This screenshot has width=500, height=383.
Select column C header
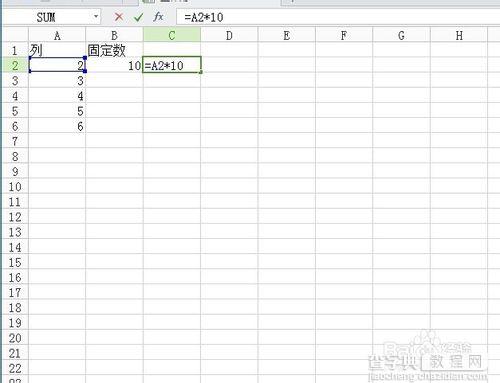pos(172,35)
